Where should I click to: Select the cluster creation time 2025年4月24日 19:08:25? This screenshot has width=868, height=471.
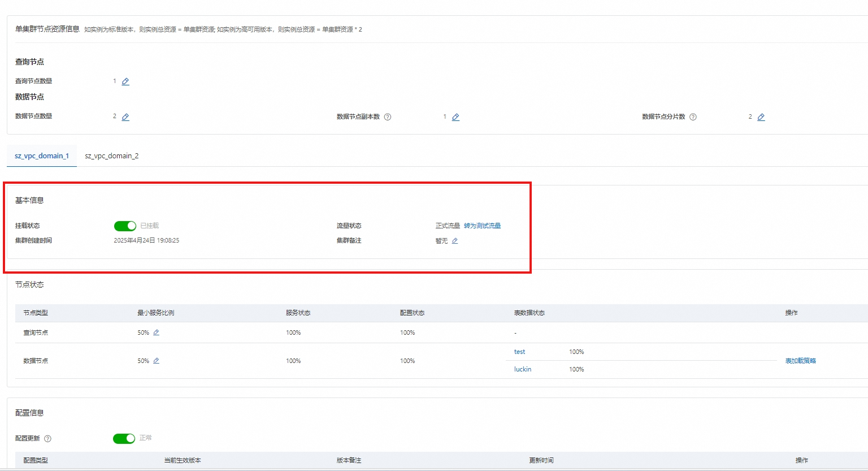(x=147, y=240)
